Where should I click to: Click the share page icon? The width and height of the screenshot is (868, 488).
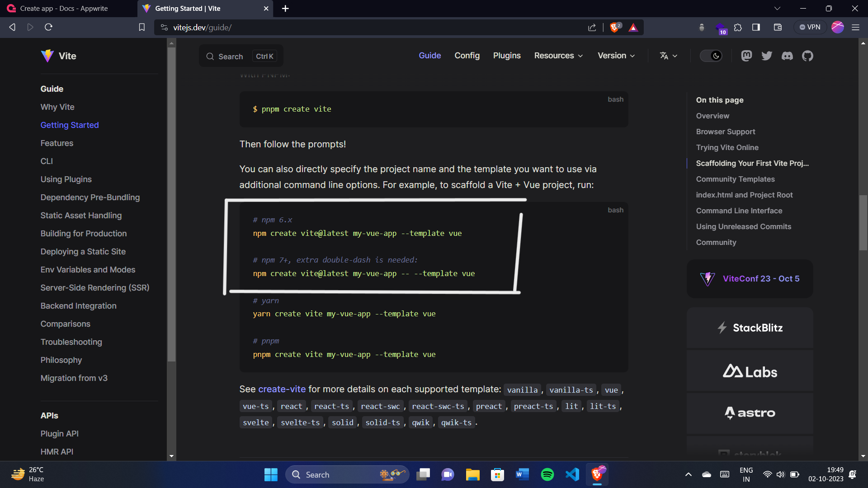click(x=592, y=28)
